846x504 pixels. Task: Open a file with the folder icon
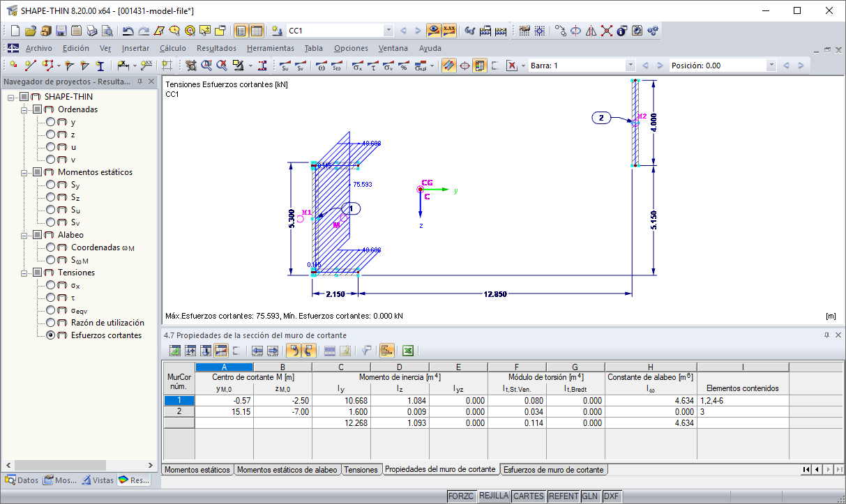tap(30, 31)
